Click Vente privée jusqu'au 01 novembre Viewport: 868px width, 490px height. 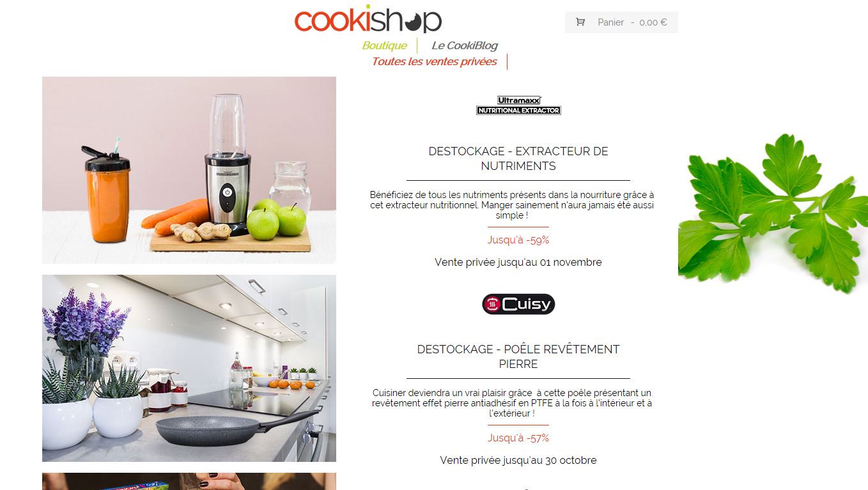click(x=518, y=262)
